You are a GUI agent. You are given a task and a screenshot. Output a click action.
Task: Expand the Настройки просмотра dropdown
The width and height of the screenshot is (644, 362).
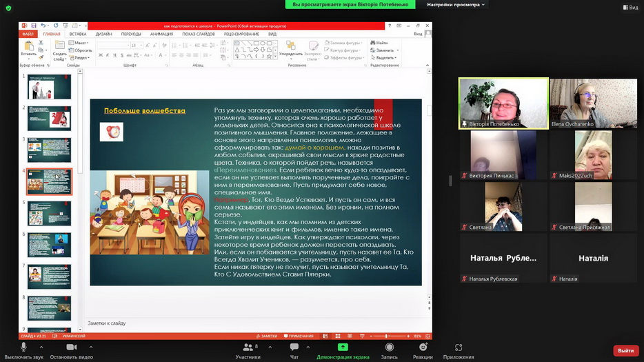point(456,4)
